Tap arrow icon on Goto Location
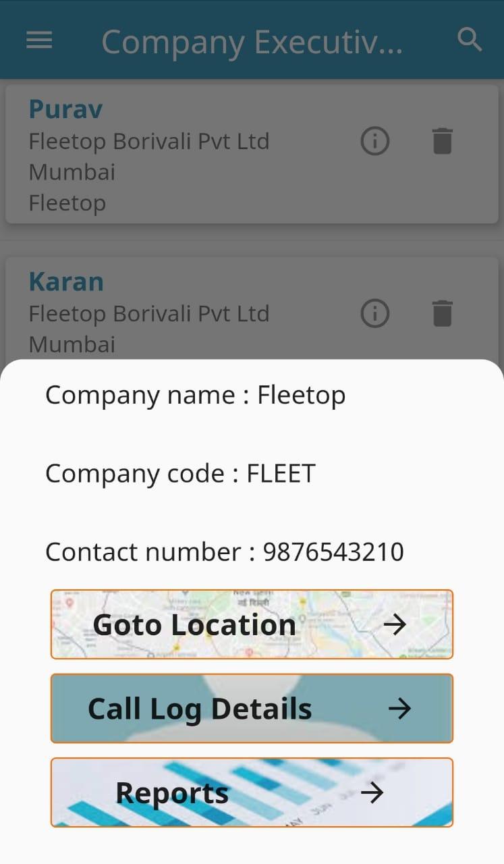 pos(395,624)
